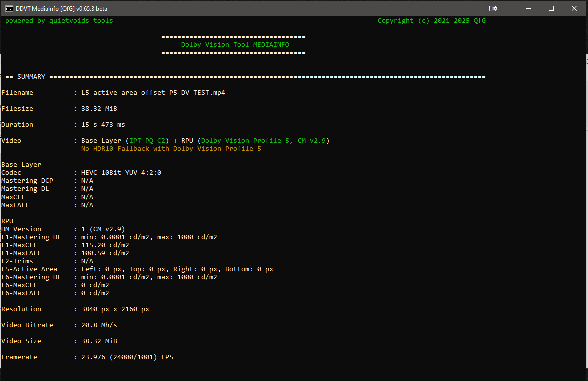
Task: Click the "Resolution" label
Action: 21,309
